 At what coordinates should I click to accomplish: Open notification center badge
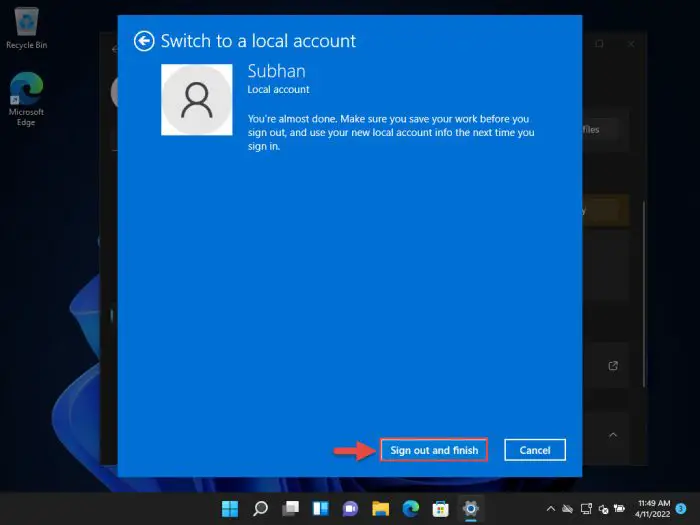click(x=680, y=508)
